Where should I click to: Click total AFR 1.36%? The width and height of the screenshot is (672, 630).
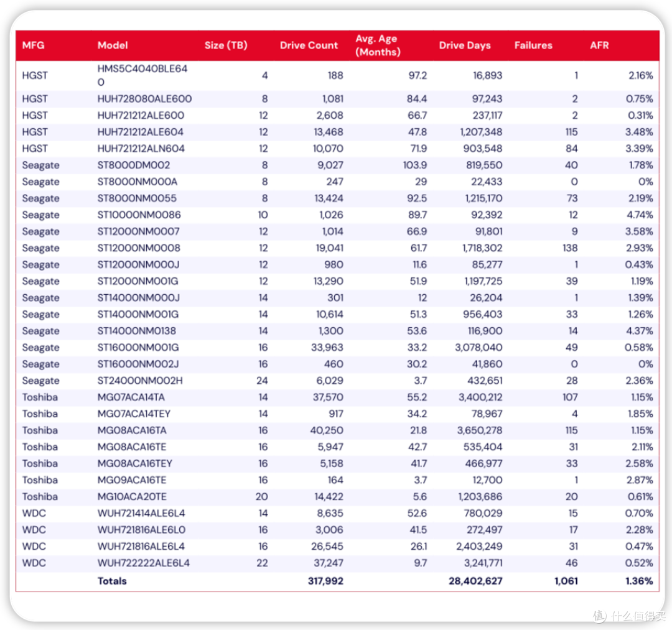[x=640, y=581]
